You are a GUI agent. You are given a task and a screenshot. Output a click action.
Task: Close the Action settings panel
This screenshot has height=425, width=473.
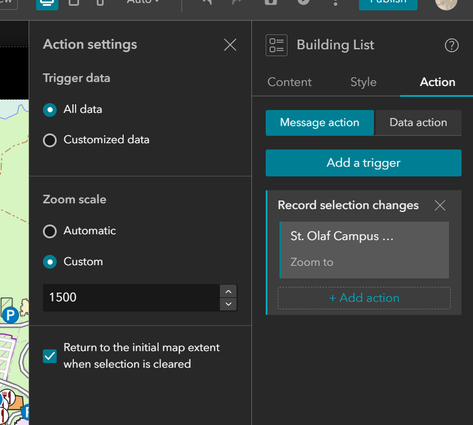[x=230, y=45]
